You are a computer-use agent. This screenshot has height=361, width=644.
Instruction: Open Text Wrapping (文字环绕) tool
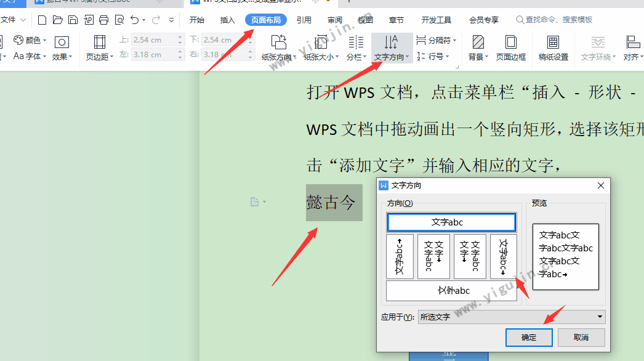coord(598,48)
